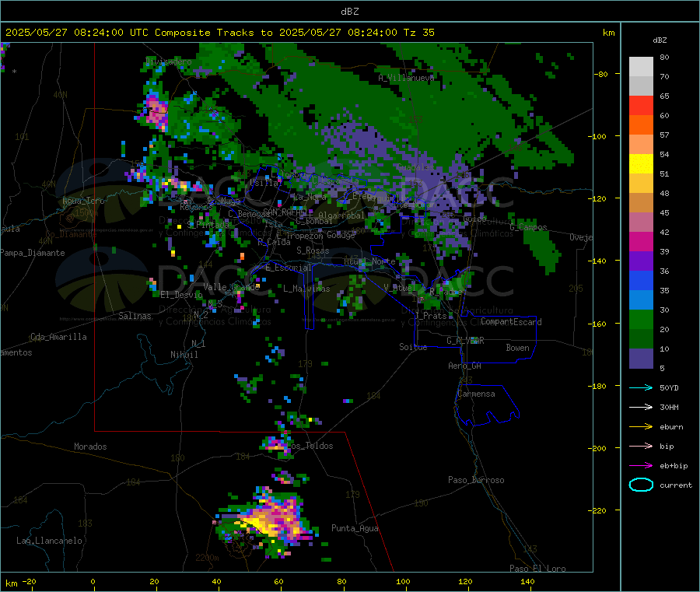700x592 pixels.
Task: Click the yellow eburn arrow in legend
Action: point(641,427)
